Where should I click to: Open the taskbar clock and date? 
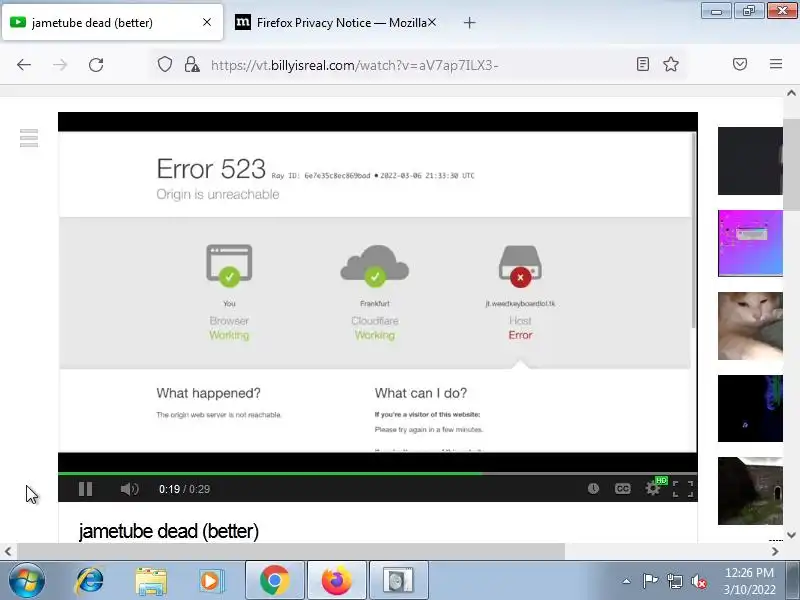749,581
